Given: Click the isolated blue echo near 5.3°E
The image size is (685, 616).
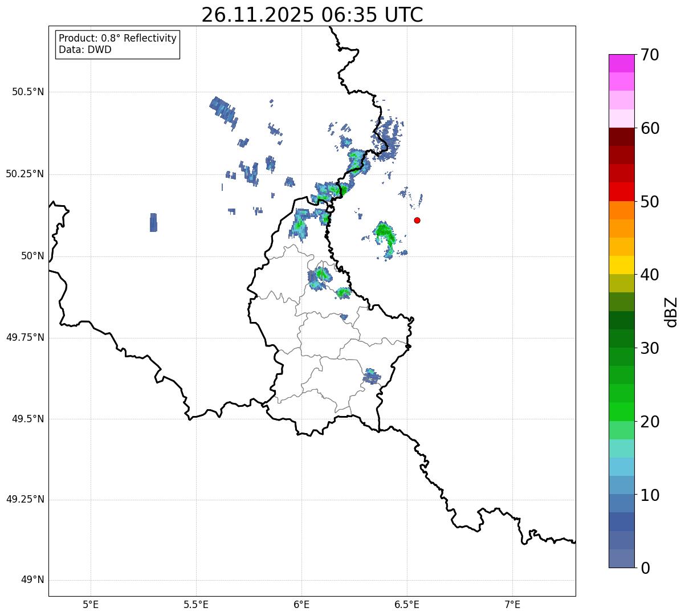Looking at the screenshot, I should [x=153, y=222].
